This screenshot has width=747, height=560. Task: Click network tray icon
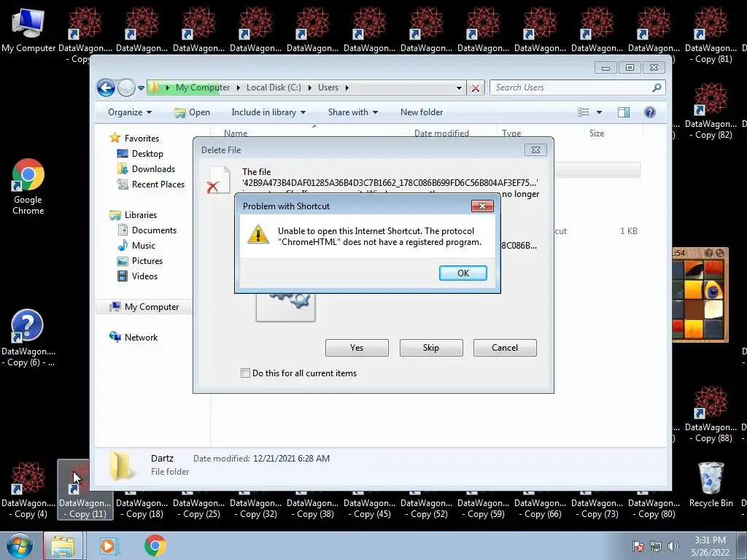point(656,546)
